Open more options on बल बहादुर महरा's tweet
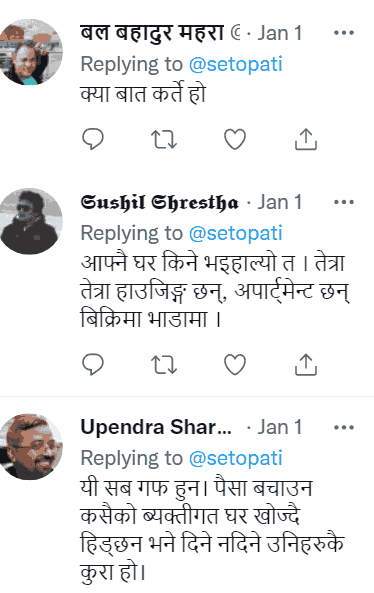Screen dimensions: 374x593 (344, 33)
